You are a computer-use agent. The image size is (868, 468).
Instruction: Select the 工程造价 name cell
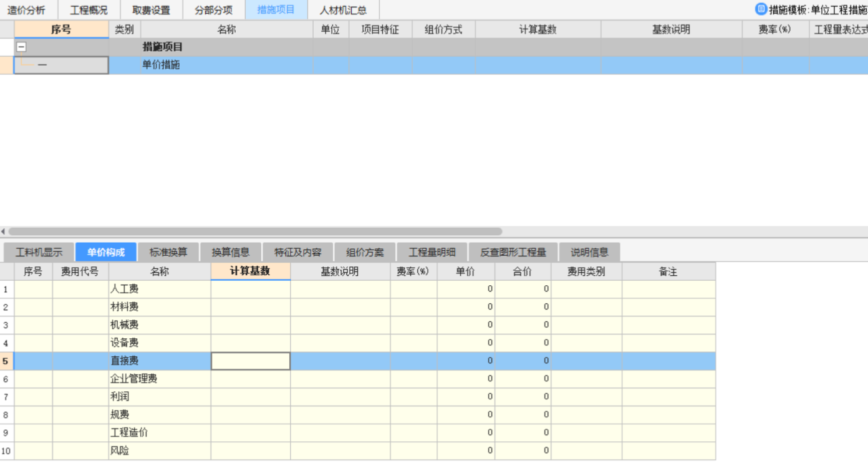pyautogui.click(x=160, y=432)
